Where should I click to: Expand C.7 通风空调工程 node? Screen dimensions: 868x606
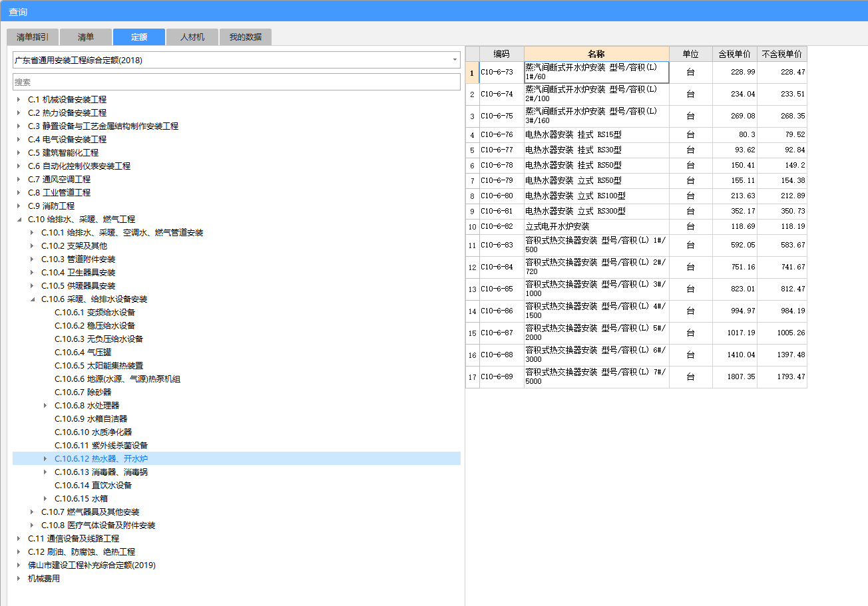(x=19, y=180)
